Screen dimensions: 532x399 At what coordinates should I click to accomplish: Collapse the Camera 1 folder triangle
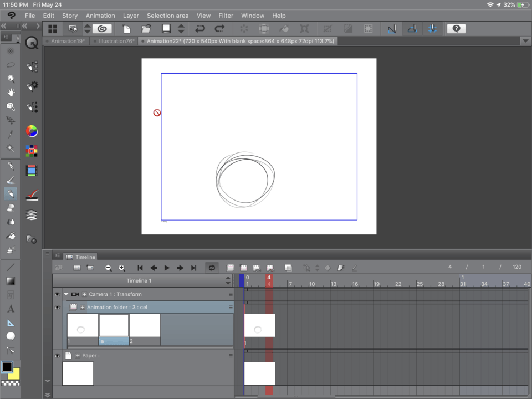(66, 294)
